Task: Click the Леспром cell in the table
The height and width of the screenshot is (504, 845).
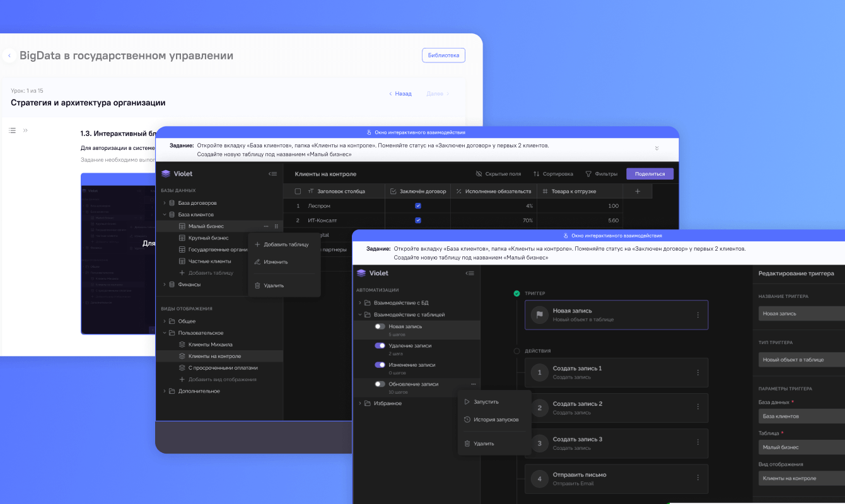Action: [344, 206]
